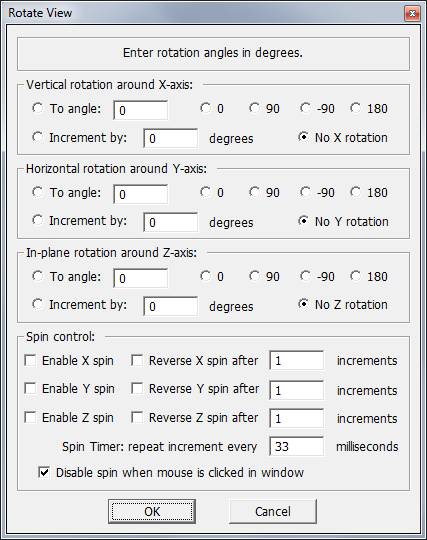Focus the Z-axis 'Increment by' input field
The height and width of the screenshot is (540, 427).
click(171, 306)
